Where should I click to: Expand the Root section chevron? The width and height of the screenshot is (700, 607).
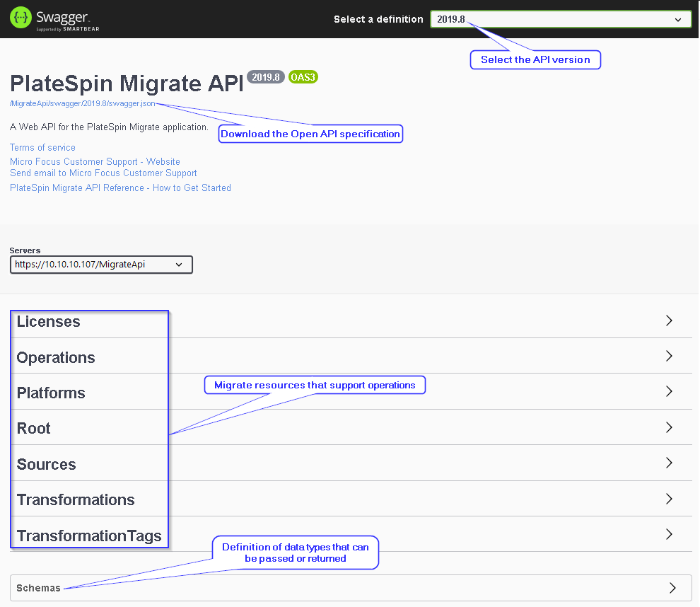(x=669, y=427)
